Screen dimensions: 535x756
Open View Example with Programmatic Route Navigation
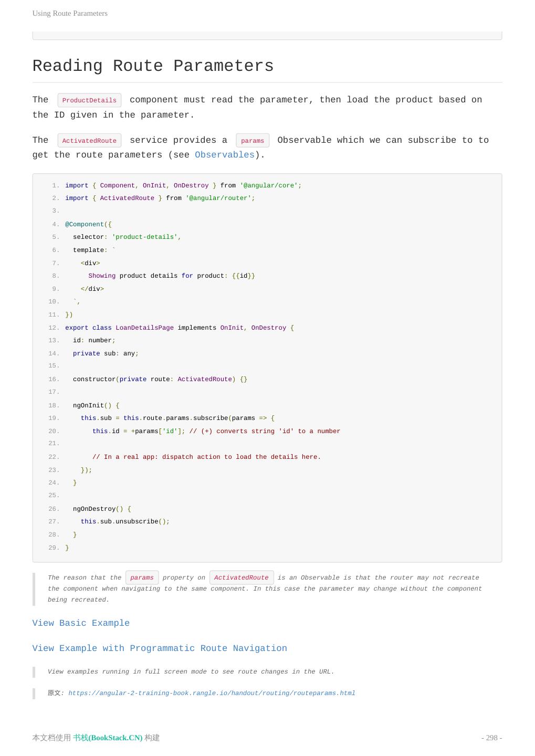pyautogui.click(x=160, y=648)
